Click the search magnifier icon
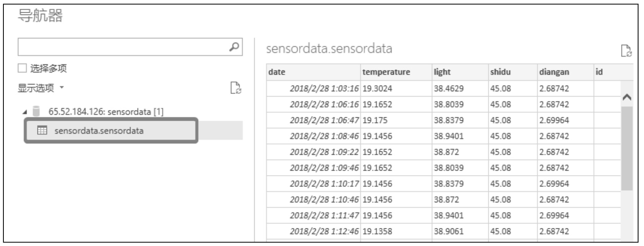Viewport: 644px width, 246px height. click(234, 47)
